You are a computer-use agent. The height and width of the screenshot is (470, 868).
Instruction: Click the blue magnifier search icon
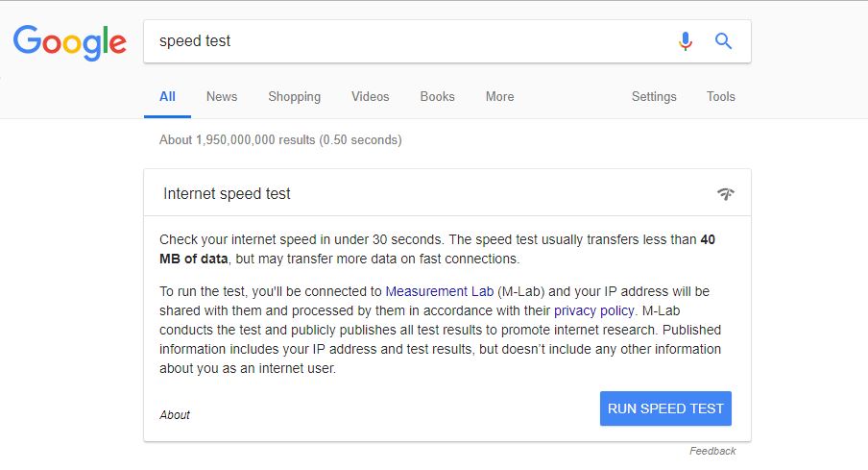(723, 41)
